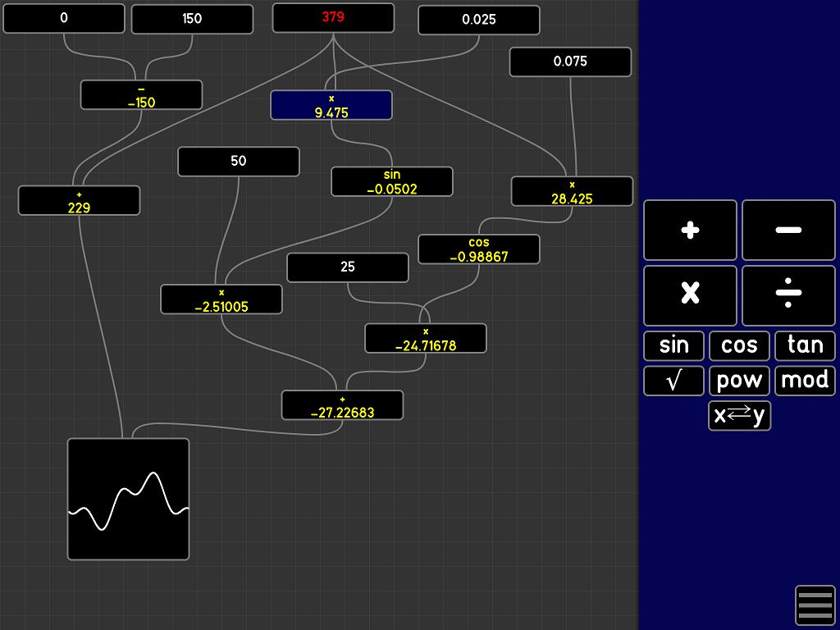This screenshot has height=630, width=840.
Task: Click the x⇄y swap button
Action: [739, 416]
